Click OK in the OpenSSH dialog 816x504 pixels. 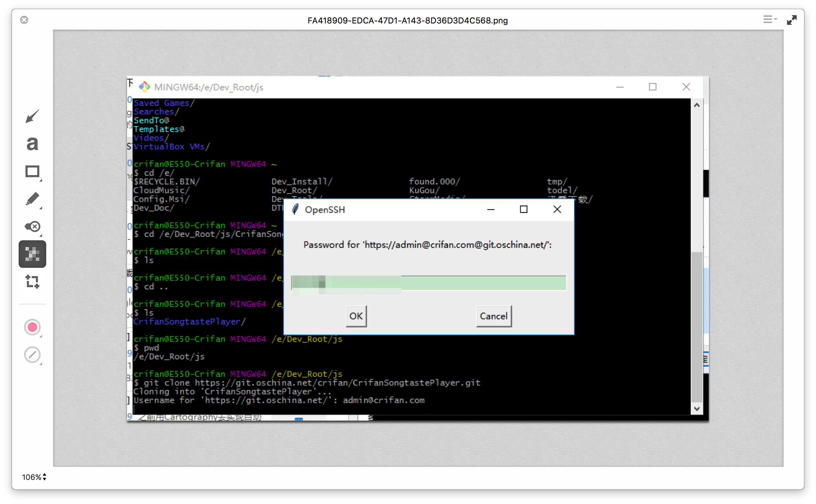(x=356, y=316)
